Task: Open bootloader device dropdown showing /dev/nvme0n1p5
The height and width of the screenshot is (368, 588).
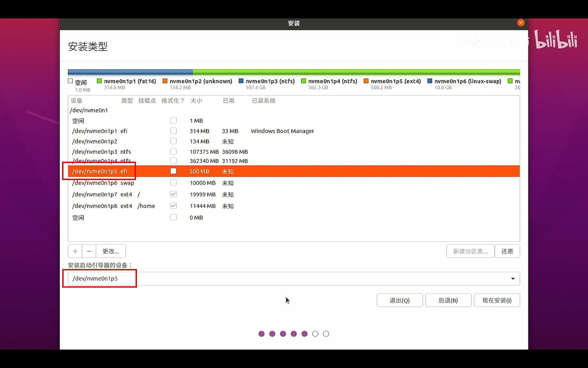Action: 294,279
